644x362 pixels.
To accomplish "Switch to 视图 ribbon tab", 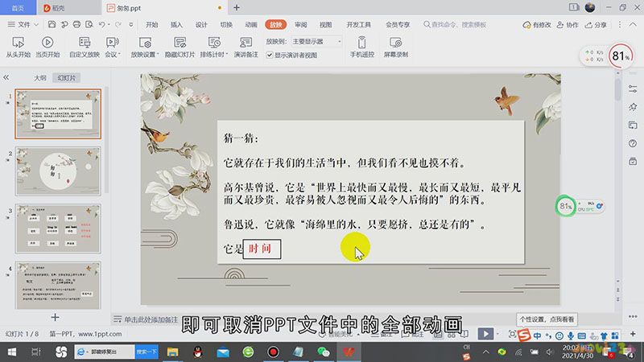I will (x=326, y=25).
